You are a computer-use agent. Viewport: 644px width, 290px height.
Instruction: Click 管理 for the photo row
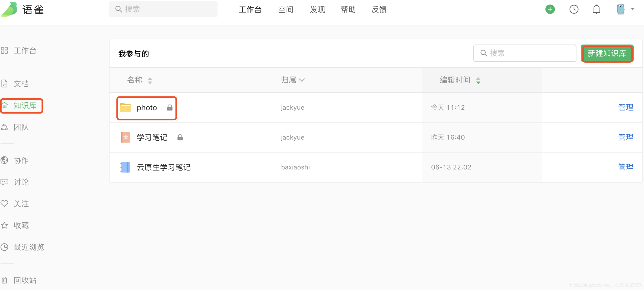626,108
